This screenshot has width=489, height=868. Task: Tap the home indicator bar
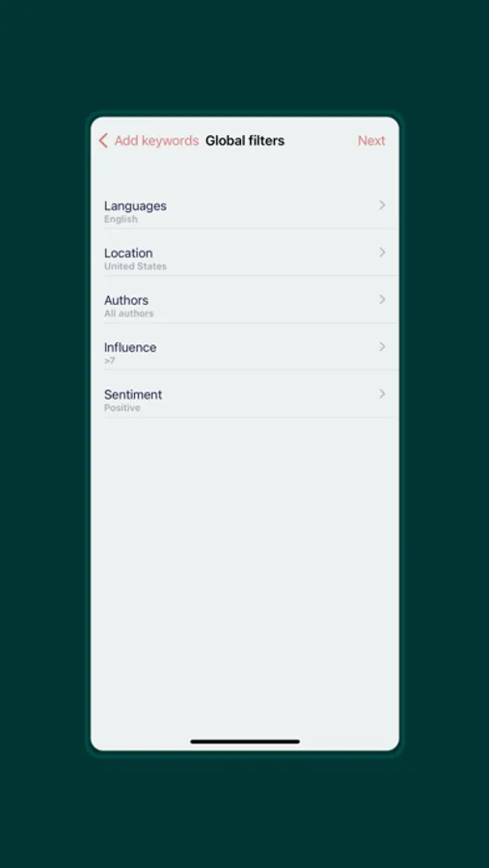tap(245, 742)
